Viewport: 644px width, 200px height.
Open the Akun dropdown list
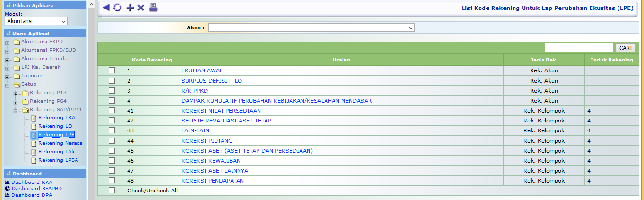[311, 28]
